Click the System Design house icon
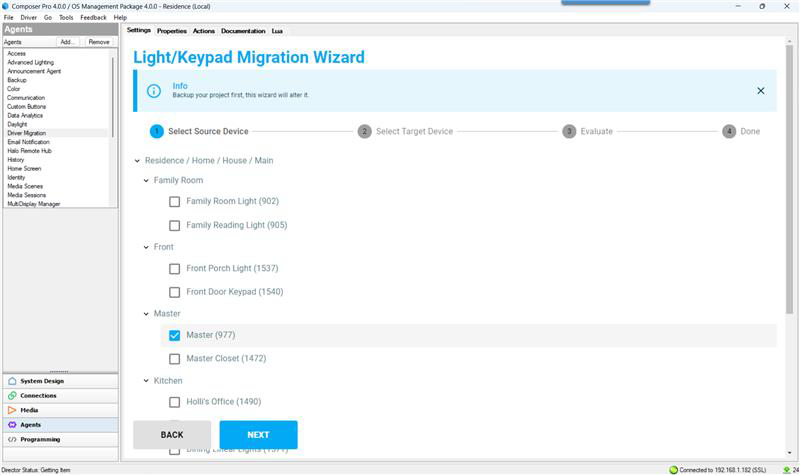This screenshot has height=475, width=800. click(12, 381)
